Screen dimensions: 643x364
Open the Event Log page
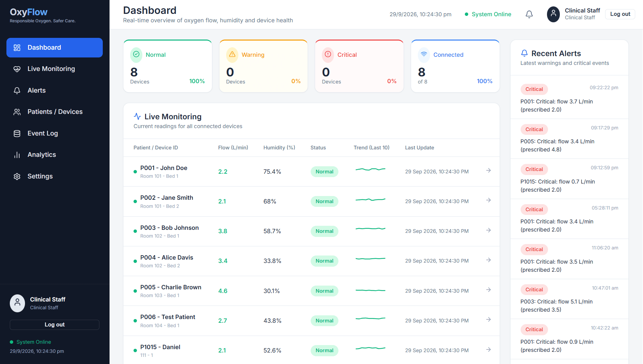pyautogui.click(x=54, y=134)
